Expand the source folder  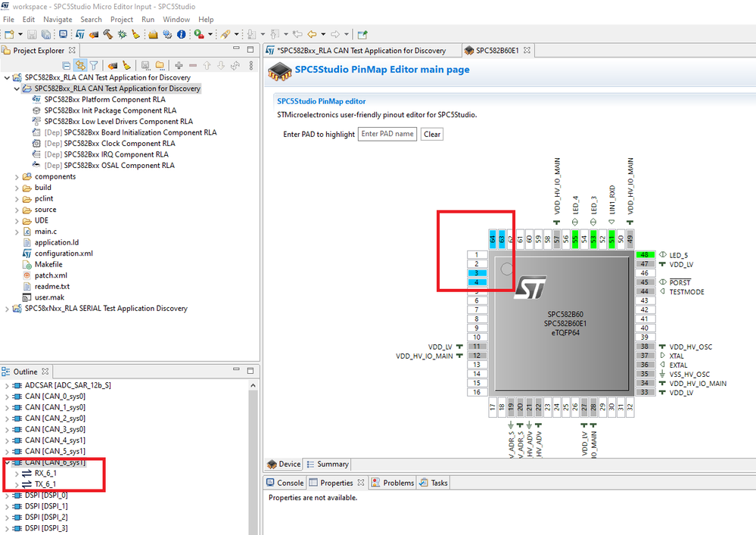17,210
